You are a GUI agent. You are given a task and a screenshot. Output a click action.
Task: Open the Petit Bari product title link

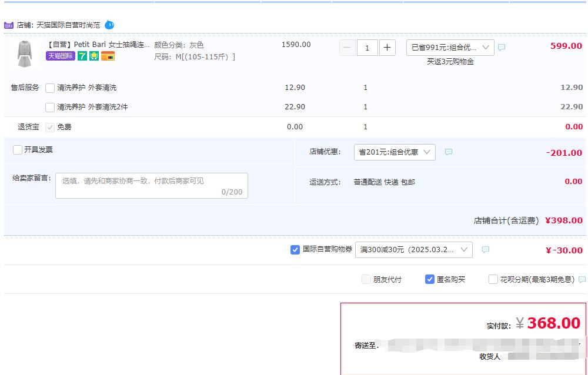coord(98,45)
